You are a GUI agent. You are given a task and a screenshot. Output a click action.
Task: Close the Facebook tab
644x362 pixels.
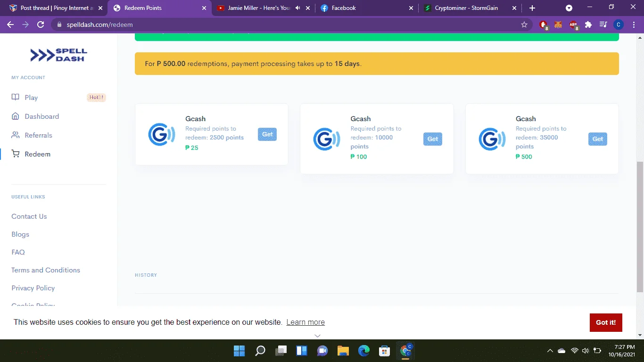point(411,8)
